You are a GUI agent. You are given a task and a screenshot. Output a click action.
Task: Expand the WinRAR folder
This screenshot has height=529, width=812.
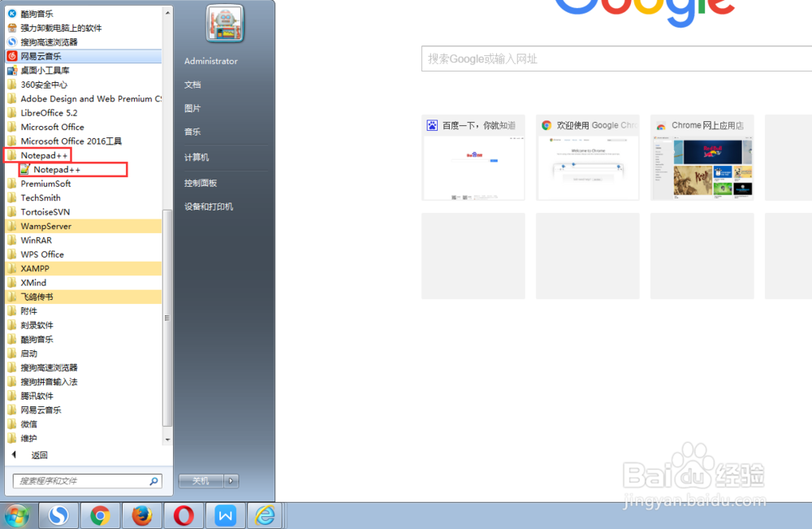click(x=83, y=241)
